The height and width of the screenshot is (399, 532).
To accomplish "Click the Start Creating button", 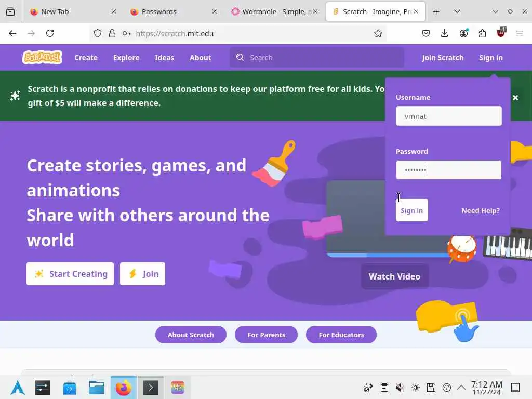I will pos(70,274).
